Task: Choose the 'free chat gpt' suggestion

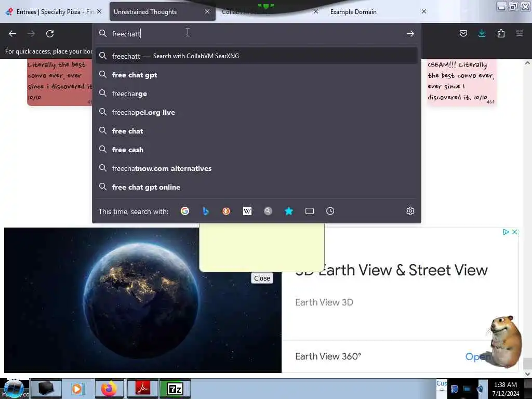Action: pos(257,75)
